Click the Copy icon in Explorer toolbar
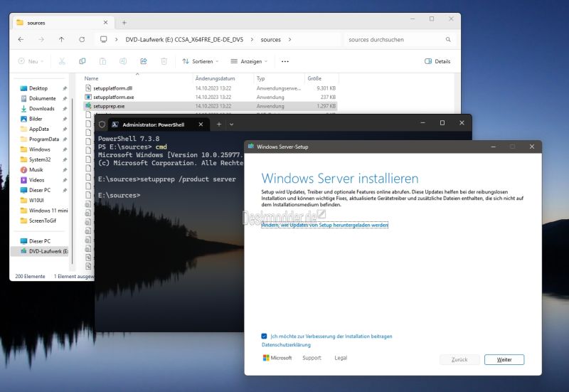 83,61
